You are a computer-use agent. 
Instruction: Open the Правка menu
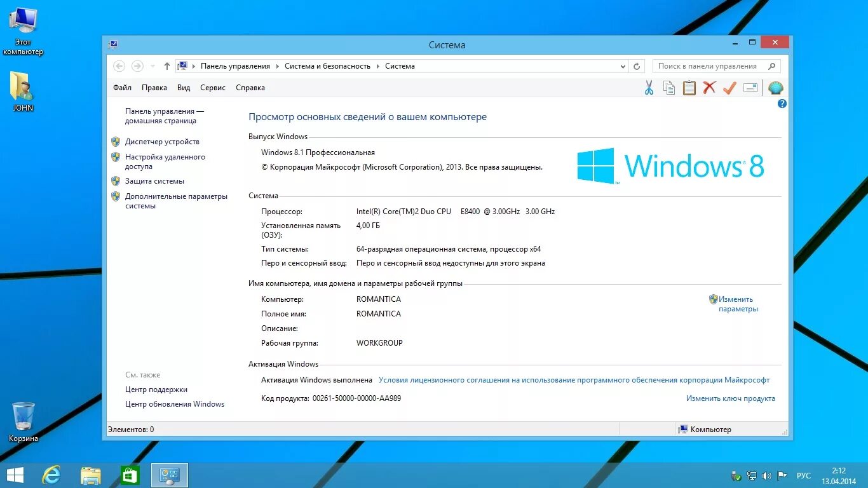click(154, 88)
